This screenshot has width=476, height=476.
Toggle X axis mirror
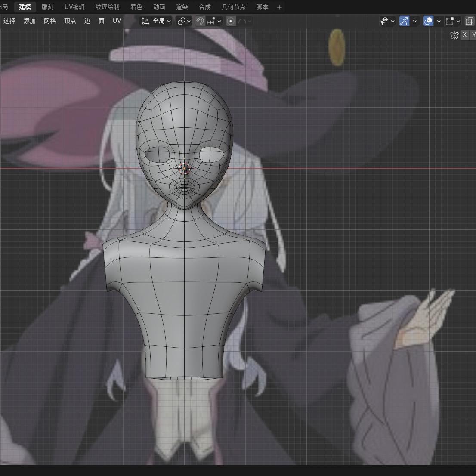coord(464,35)
